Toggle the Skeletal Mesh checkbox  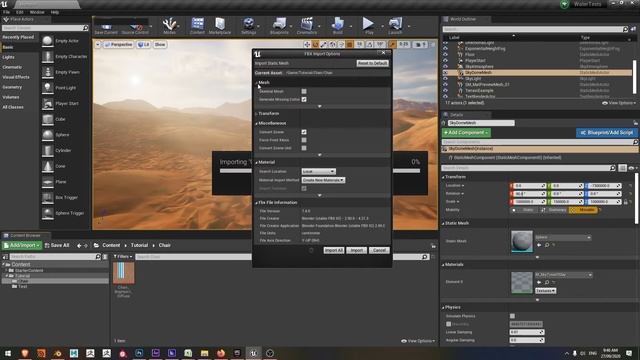(x=304, y=91)
